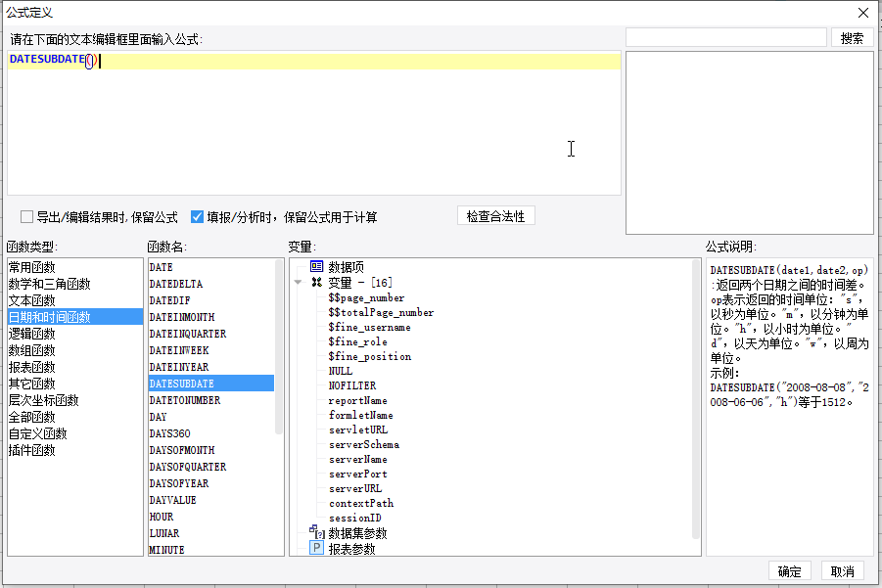Click the variable tree scrollbar

click(x=695, y=399)
